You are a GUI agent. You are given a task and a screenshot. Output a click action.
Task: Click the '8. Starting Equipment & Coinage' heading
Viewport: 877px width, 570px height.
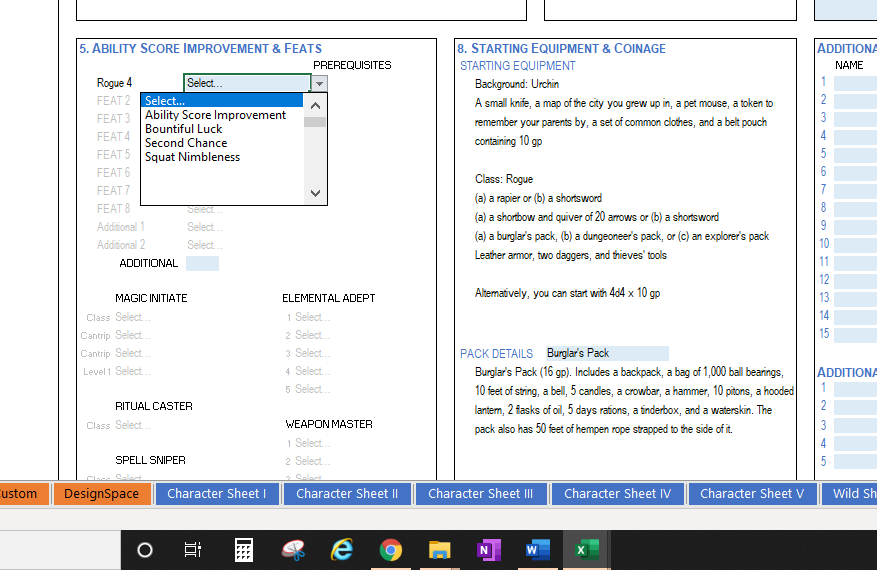click(x=562, y=49)
